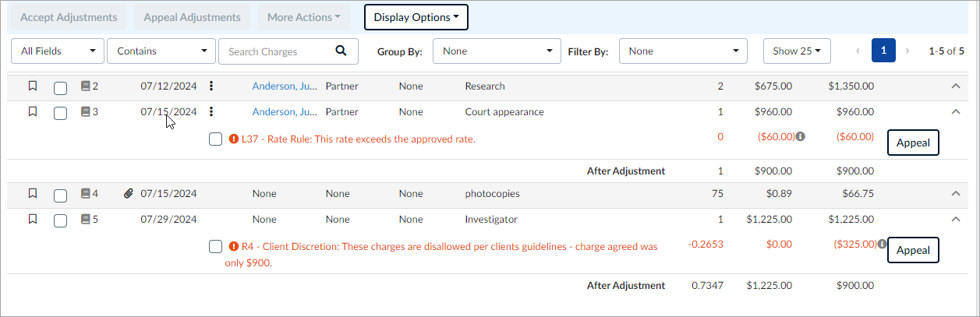Select page 1 in pagination

coord(883,51)
